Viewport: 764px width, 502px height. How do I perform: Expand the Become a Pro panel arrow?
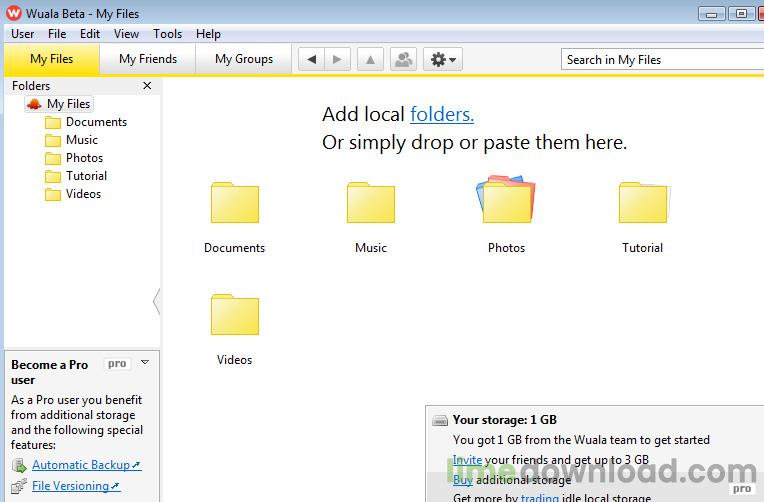pos(145,363)
